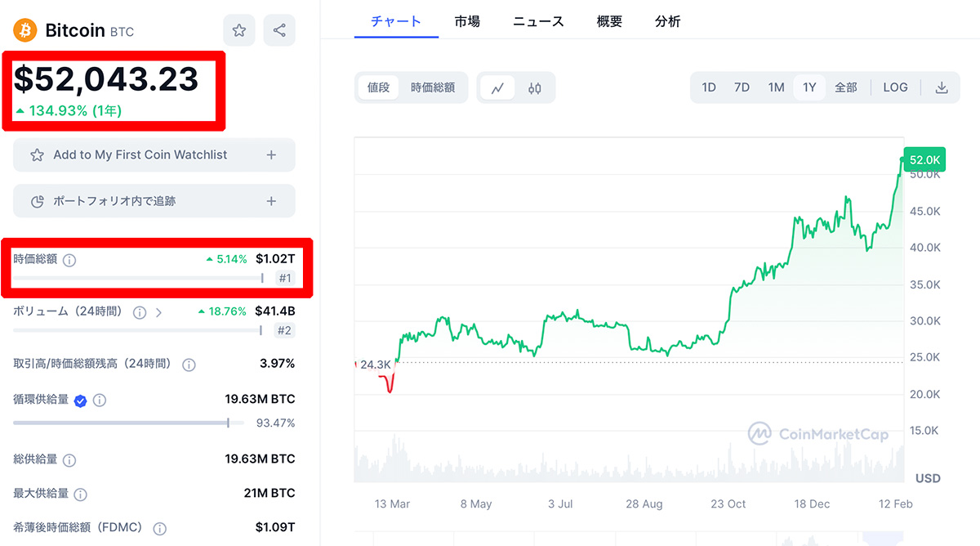Set chart range to 7D

[x=742, y=87]
